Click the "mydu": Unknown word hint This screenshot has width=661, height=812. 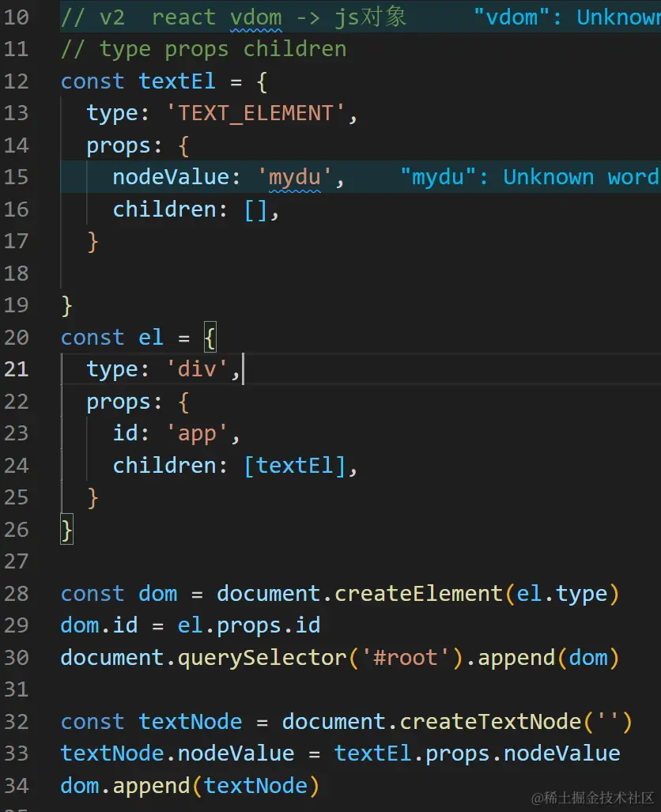[530, 177]
